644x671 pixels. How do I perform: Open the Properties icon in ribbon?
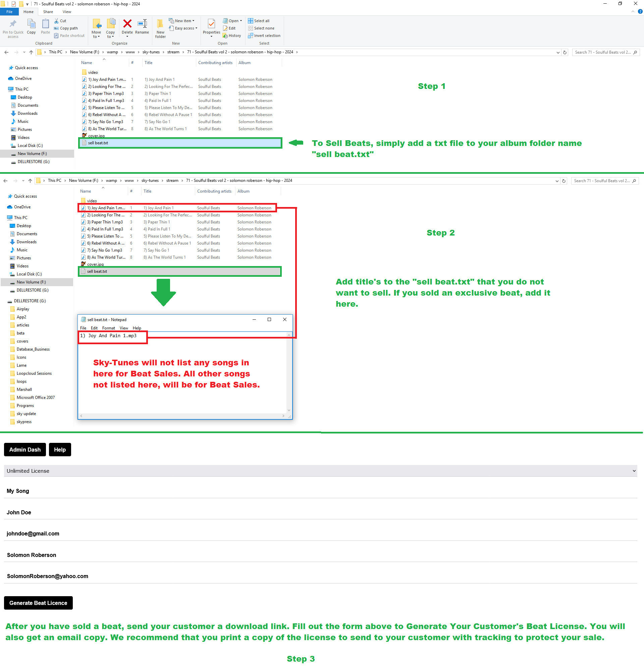point(211,24)
